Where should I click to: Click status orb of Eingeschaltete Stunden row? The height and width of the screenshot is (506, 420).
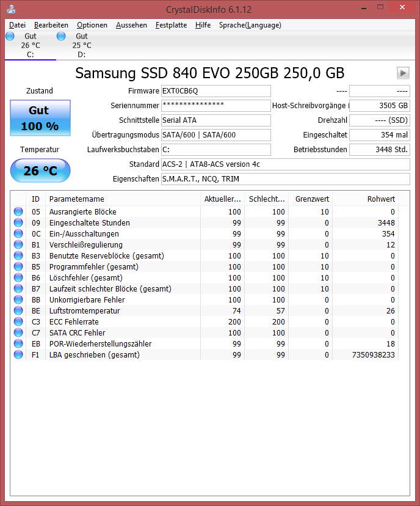[x=18, y=222]
